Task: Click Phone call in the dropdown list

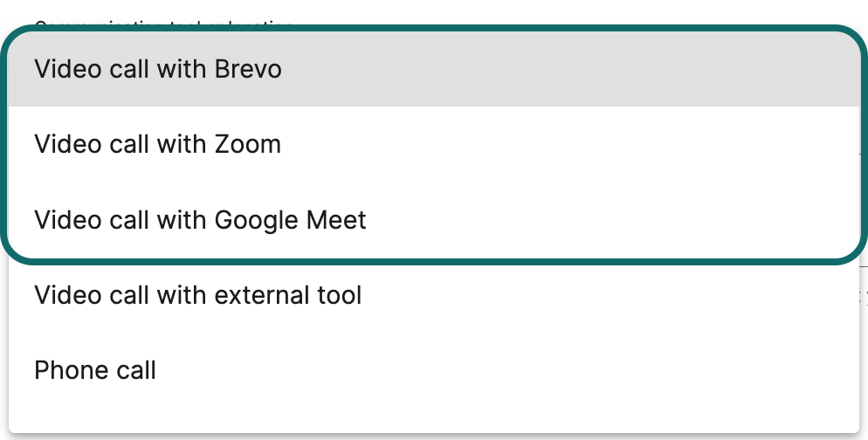Action: point(95,370)
